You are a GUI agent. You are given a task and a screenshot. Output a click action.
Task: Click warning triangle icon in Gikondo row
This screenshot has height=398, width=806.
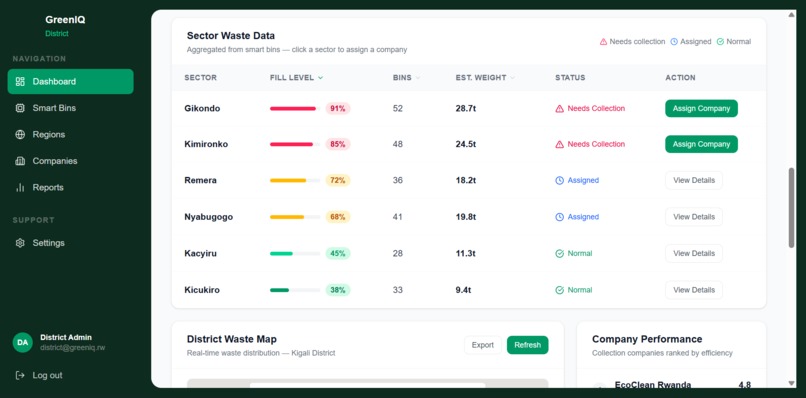tap(560, 108)
